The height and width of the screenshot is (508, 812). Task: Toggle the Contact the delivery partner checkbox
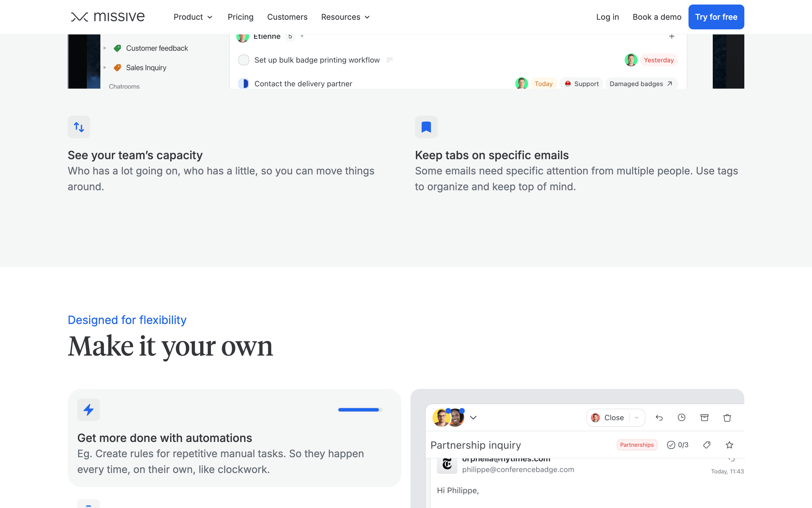point(244,83)
